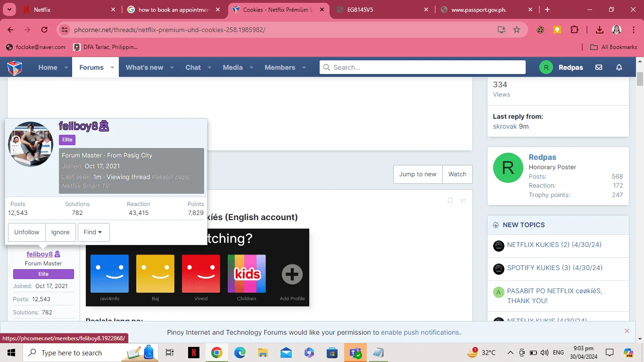Open the tab search dropdown
644x362 pixels.
(9, 9)
